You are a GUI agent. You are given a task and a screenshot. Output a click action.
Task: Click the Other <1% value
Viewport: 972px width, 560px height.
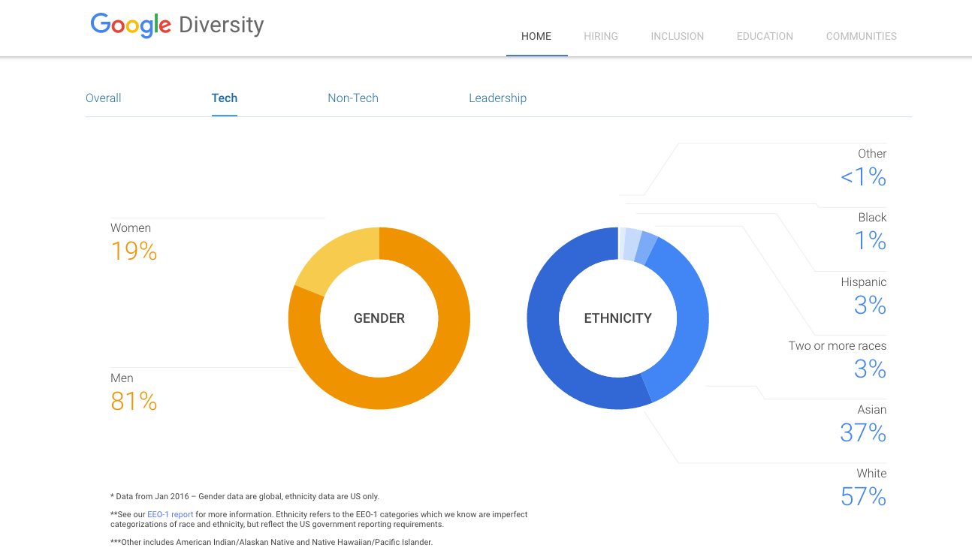(x=863, y=177)
